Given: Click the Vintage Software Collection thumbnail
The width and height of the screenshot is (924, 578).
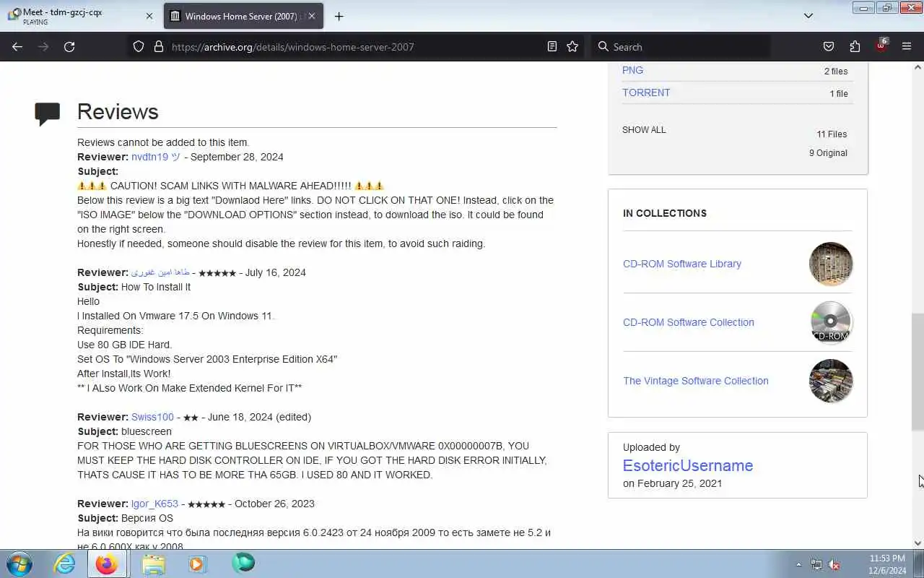Looking at the screenshot, I should click(x=831, y=381).
